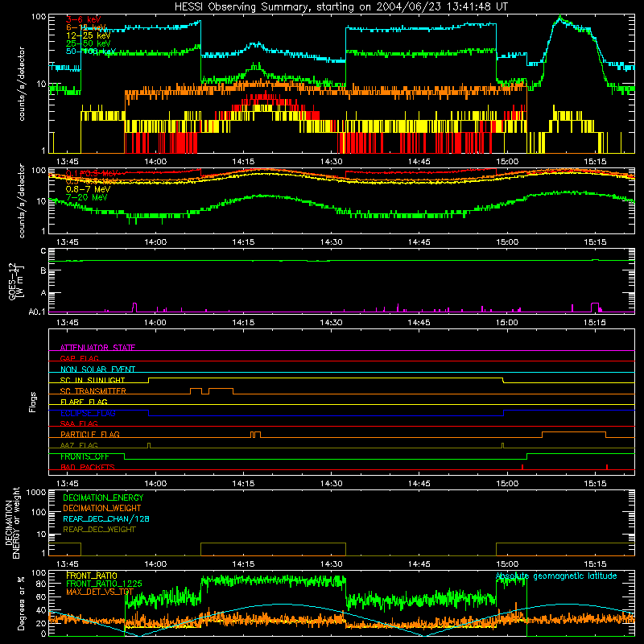Click the 13:45 tick under the MeV panel
The image size is (644, 644).
coord(68,242)
